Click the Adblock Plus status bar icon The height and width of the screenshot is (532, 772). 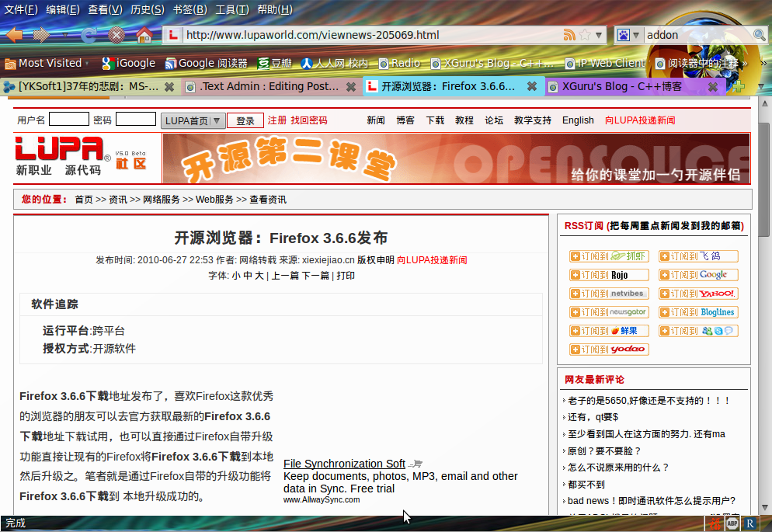coord(732,523)
